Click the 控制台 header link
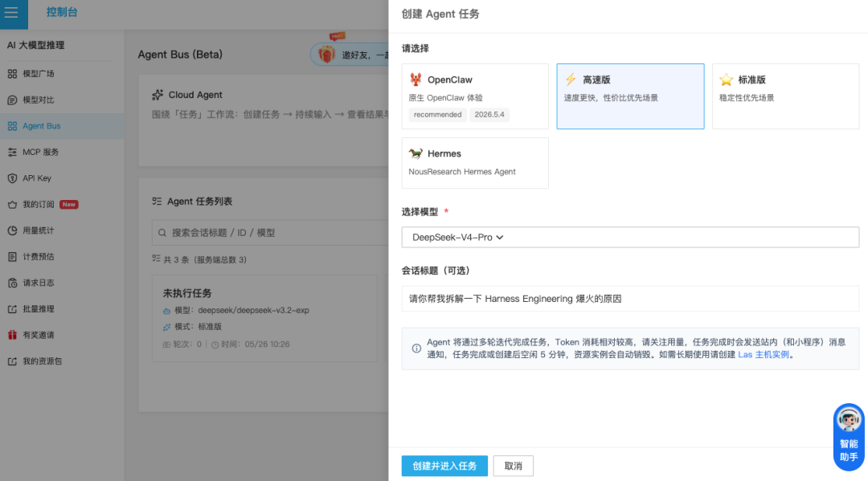The image size is (868, 481). pos(62,12)
